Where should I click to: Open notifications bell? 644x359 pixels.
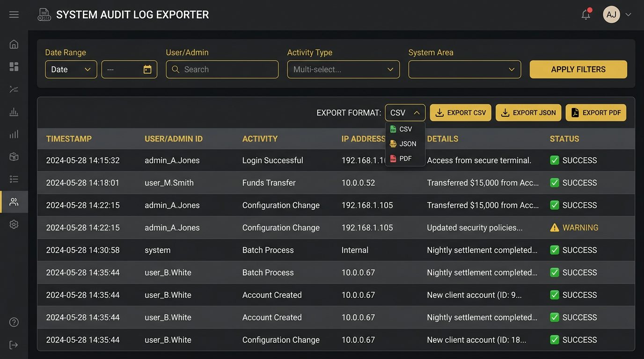tap(586, 14)
